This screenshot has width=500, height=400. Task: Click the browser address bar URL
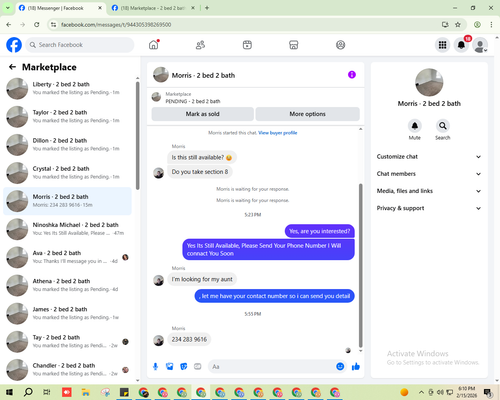[116, 25]
